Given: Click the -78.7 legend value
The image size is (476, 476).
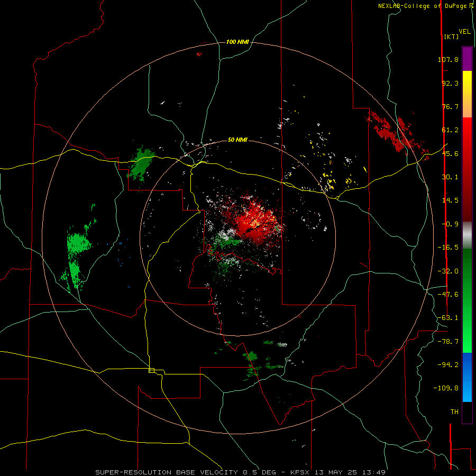Looking at the screenshot, I should click(x=448, y=342).
